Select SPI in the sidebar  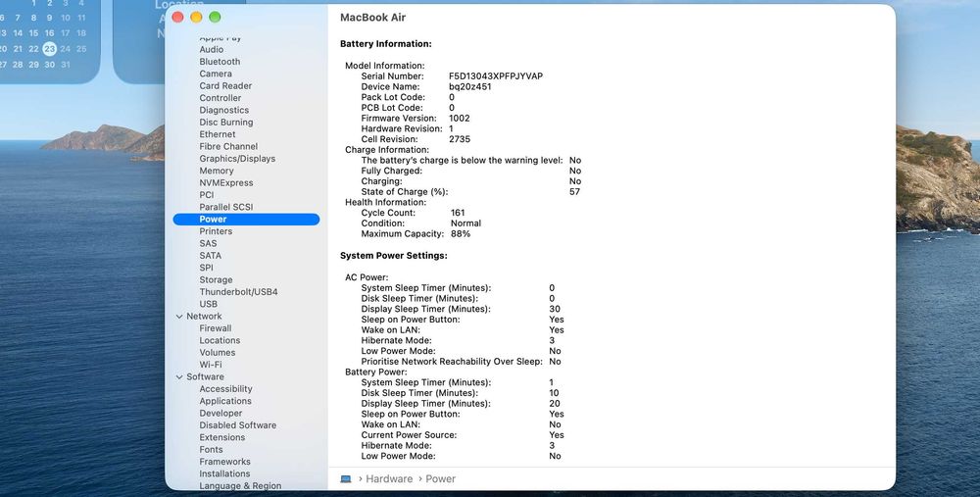[206, 268]
